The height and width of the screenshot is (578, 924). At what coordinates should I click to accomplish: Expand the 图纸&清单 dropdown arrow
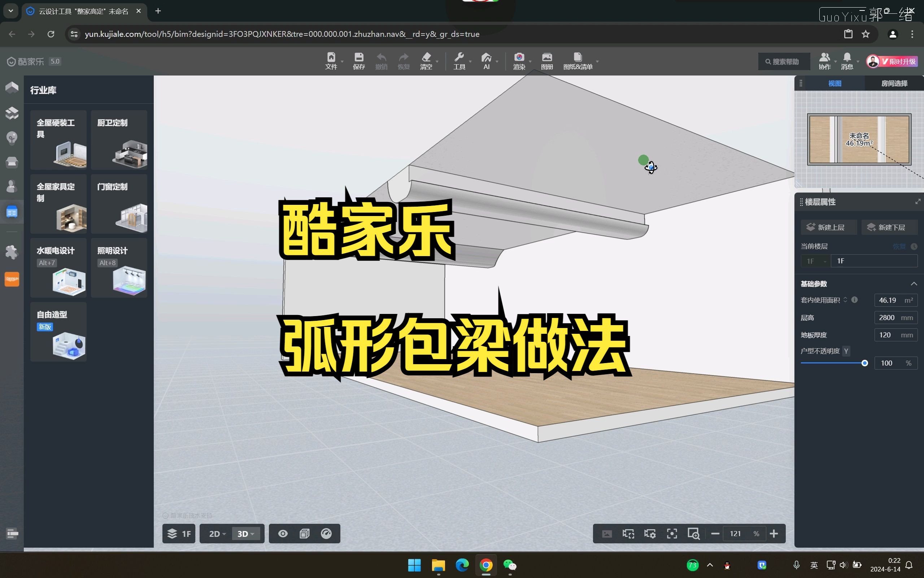(x=597, y=61)
